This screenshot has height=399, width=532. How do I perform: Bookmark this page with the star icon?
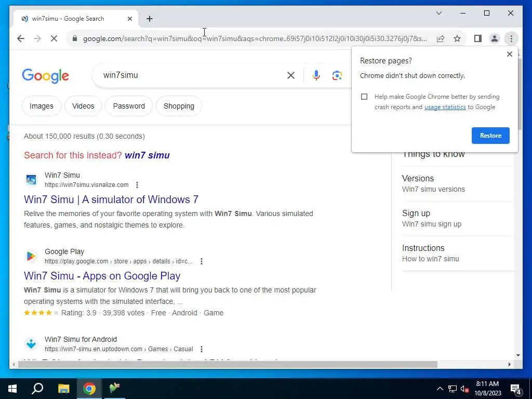click(457, 38)
